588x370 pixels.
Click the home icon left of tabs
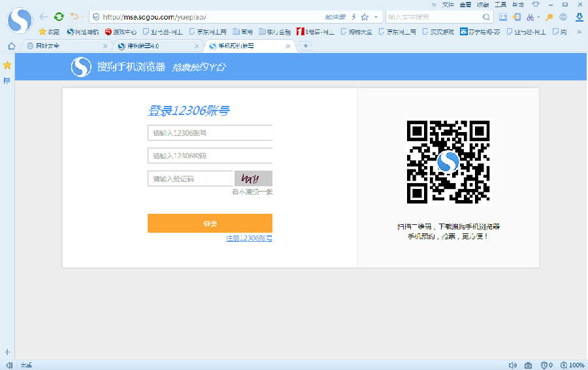11,46
